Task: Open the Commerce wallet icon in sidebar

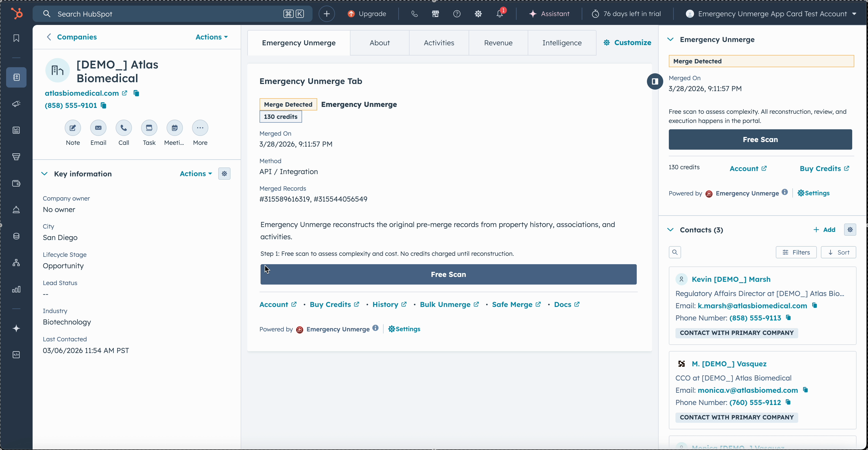Action: tap(16, 183)
